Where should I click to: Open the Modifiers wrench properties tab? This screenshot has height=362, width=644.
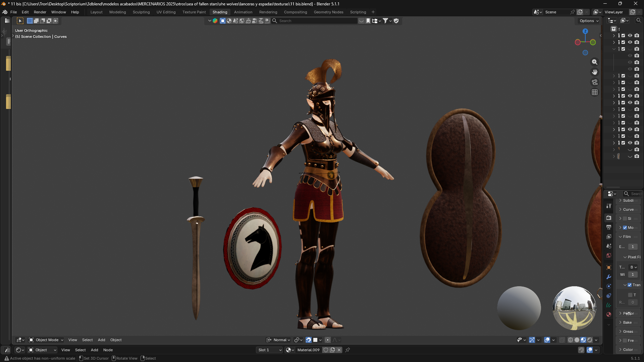pos(609,277)
